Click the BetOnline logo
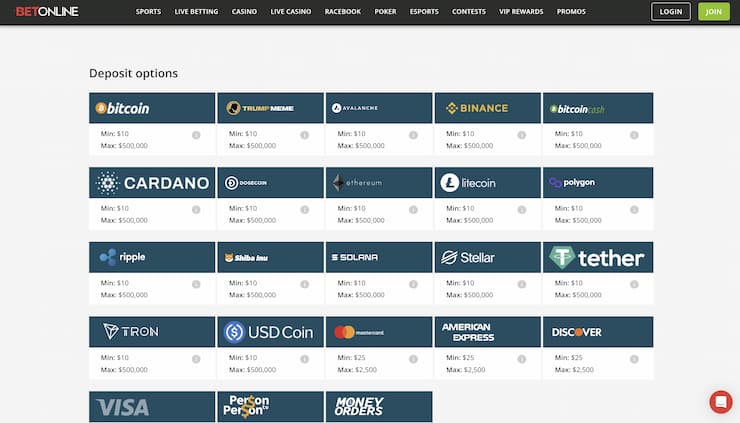Viewport: 740px width, 423px height. [x=47, y=11]
